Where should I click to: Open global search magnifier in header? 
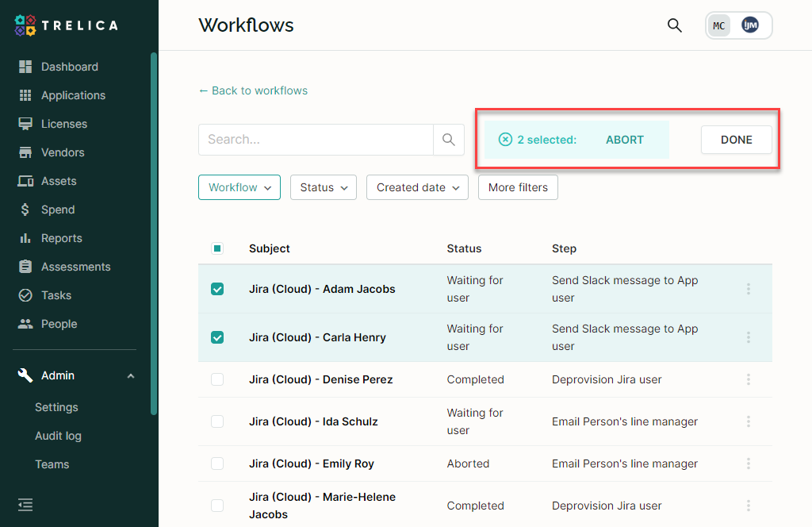tap(674, 25)
